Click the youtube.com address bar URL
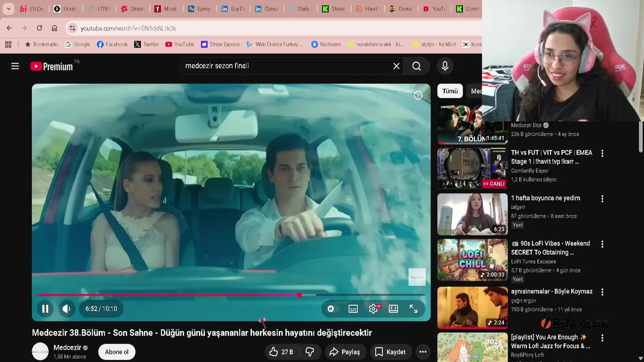The image size is (644, 362). tap(128, 29)
